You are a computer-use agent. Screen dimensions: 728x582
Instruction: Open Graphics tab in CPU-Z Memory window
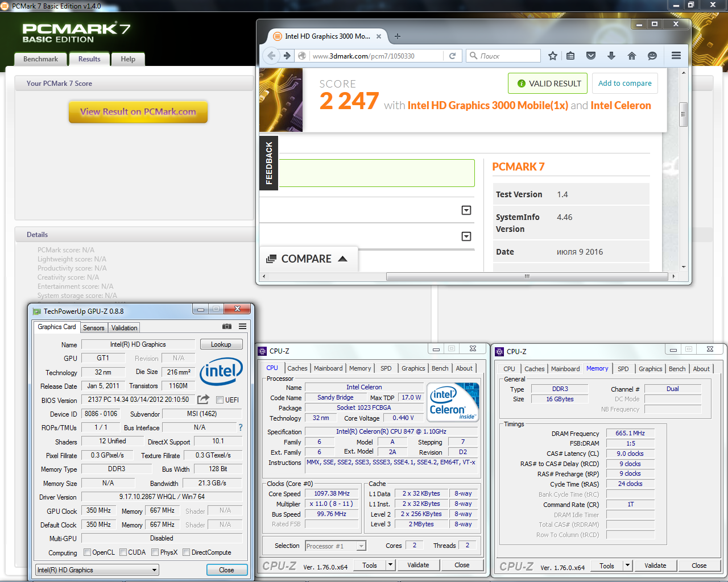650,369
